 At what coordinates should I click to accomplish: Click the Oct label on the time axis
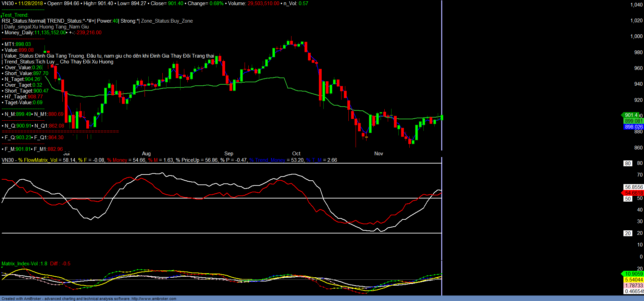pyautogui.click(x=296, y=154)
